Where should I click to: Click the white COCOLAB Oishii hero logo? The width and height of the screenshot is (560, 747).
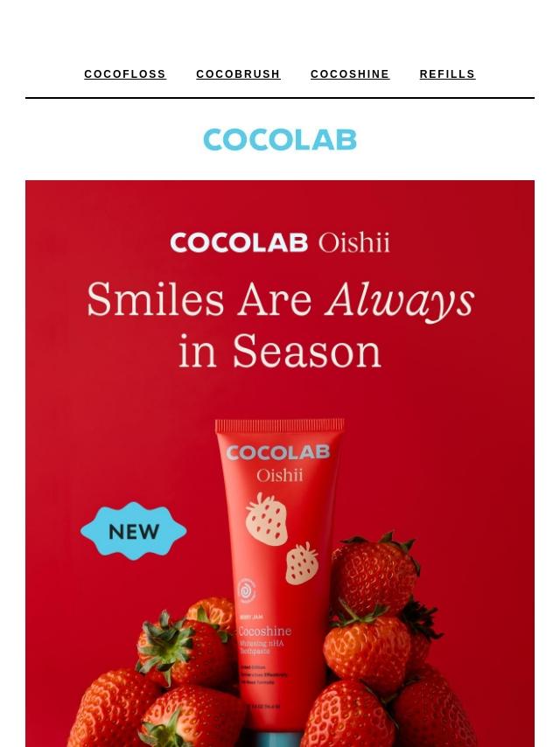pyautogui.click(x=280, y=242)
